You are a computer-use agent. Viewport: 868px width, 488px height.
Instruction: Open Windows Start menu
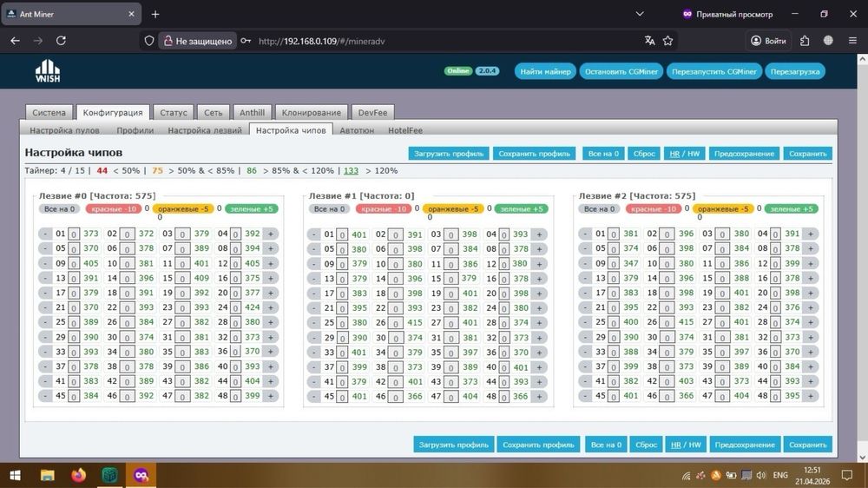click(15, 475)
